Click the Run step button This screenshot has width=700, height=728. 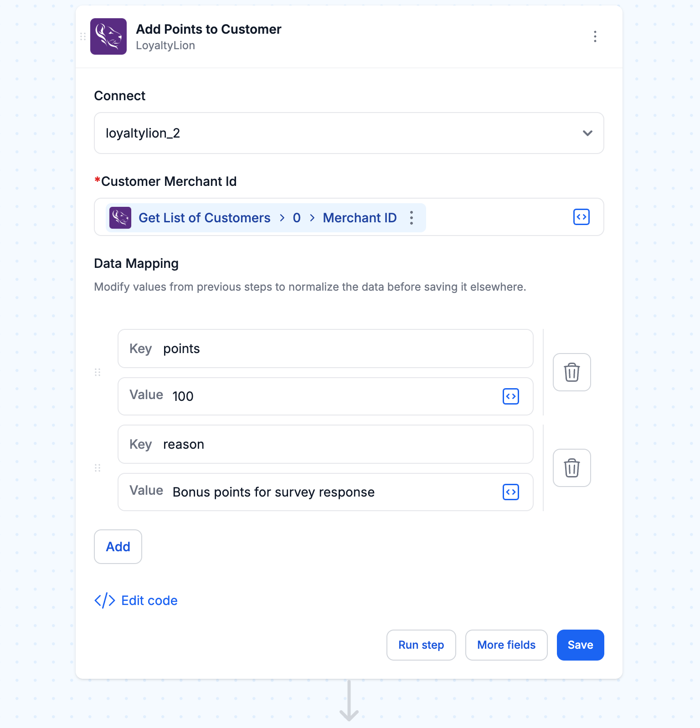(x=421, y=645)
